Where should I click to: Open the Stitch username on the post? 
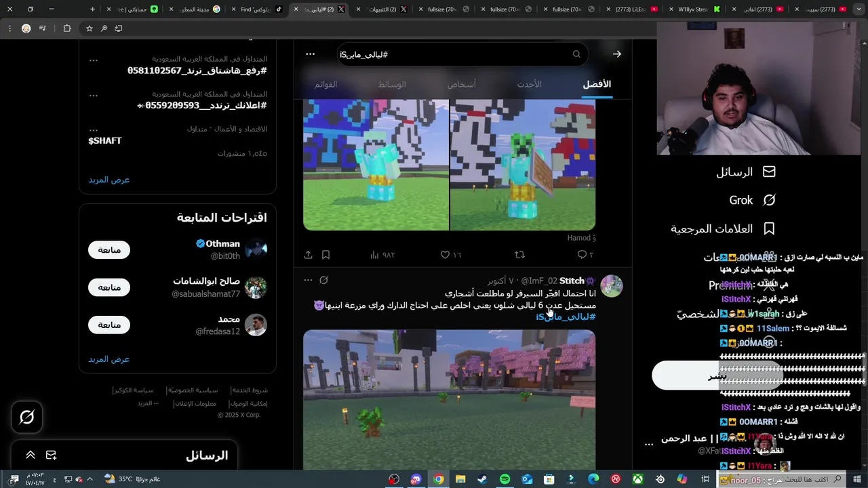[x=572, y=281]
